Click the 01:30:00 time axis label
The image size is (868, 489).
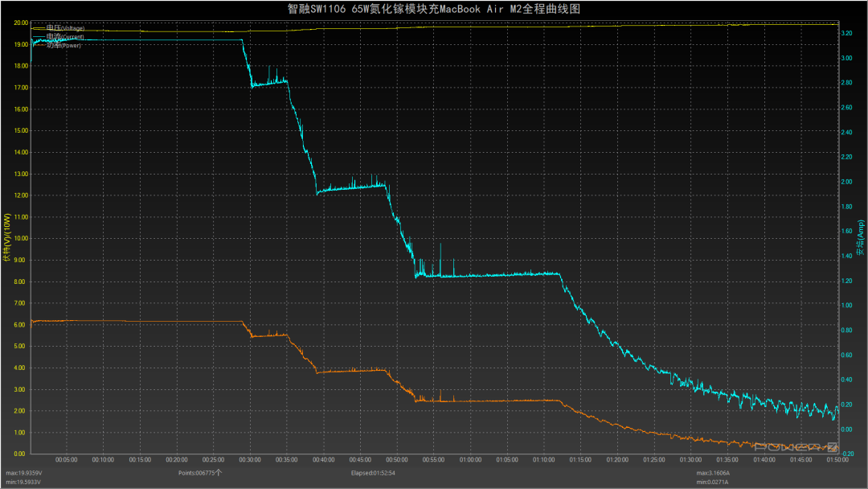(x=690, y=460)
